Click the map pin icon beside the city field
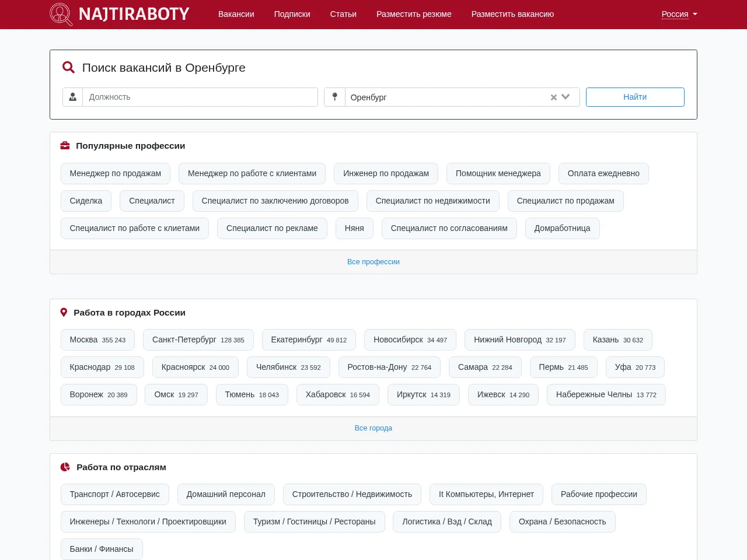The image size is (747, 560). pos(334,97)
